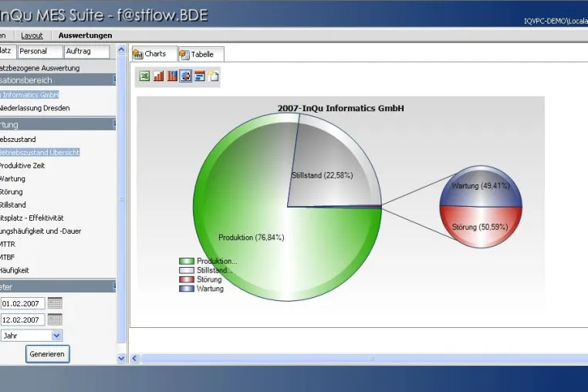
Task: Select Störung report in the list
Action: [x=12, y=191]
